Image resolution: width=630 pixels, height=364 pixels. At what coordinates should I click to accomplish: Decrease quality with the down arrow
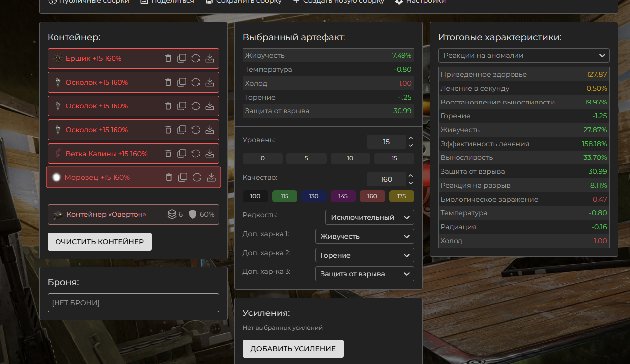(x=411, y=182)
